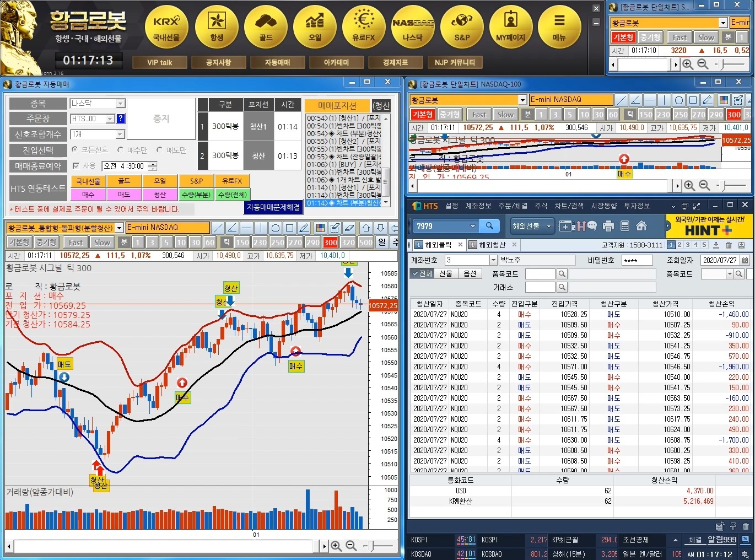Click the HTS search magnifier button
This screenshot has height=560, width=755.
pyautogui.click(x=489, y=226)
